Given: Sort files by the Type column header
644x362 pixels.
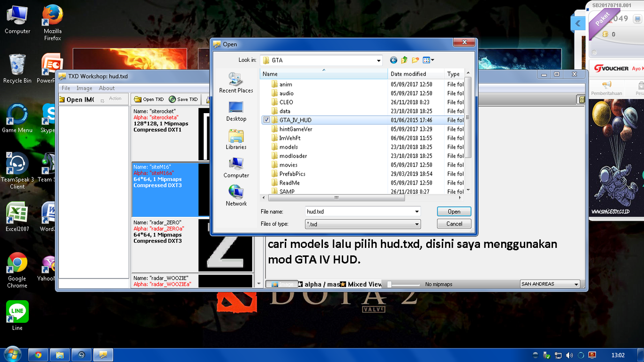Looking at the screenshot, I should coord(454,74).
